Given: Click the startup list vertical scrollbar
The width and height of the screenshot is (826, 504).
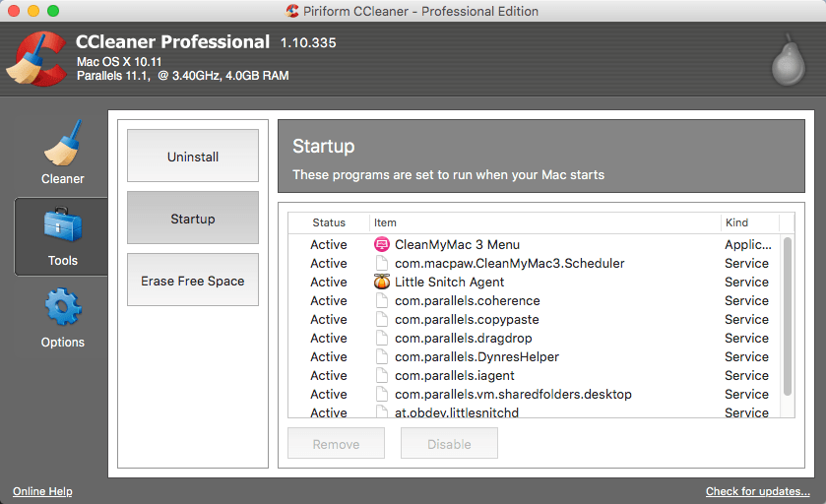Looking at the screenshot, I should (788, 315).
